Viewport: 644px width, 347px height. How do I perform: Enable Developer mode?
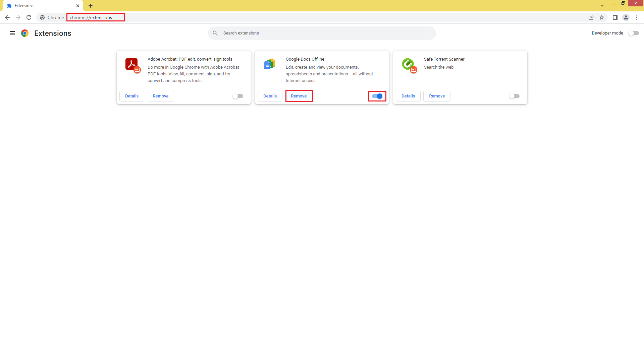tap(634, 33)
